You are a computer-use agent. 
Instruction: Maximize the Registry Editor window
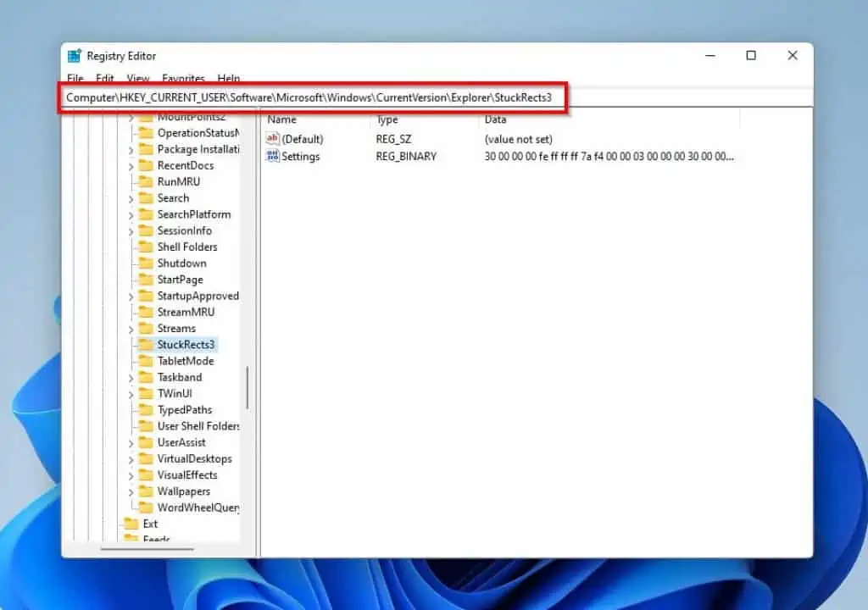(x=751, y=55)
